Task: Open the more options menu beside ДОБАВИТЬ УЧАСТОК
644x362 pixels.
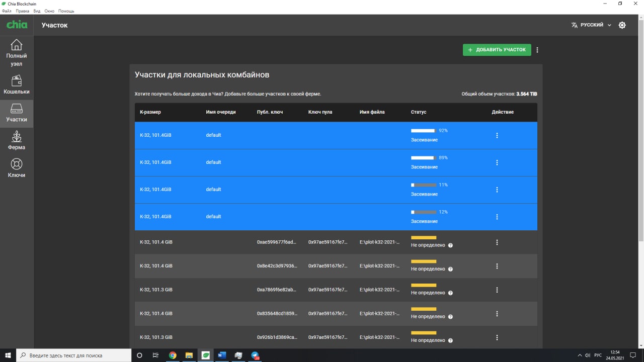Action: 537,50
